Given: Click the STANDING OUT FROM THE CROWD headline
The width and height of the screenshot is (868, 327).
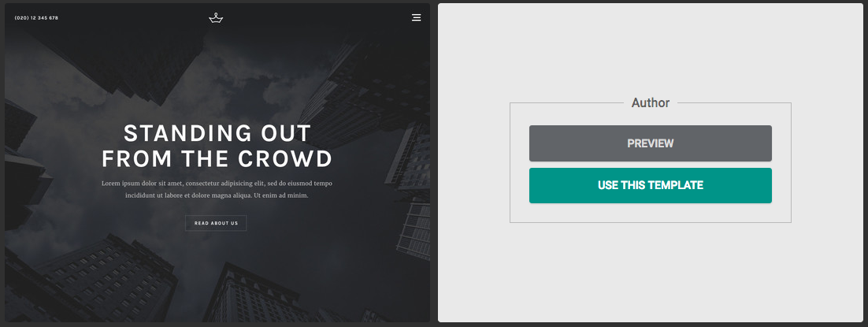Looking at the screenshot, I should [217, 147].
